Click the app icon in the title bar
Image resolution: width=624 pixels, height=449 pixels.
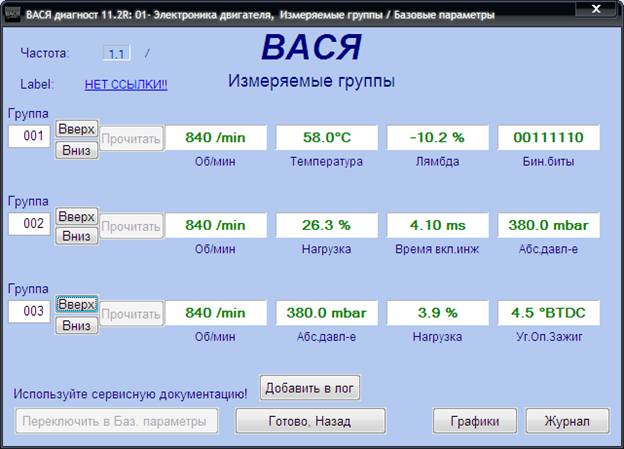pos(12,14)
